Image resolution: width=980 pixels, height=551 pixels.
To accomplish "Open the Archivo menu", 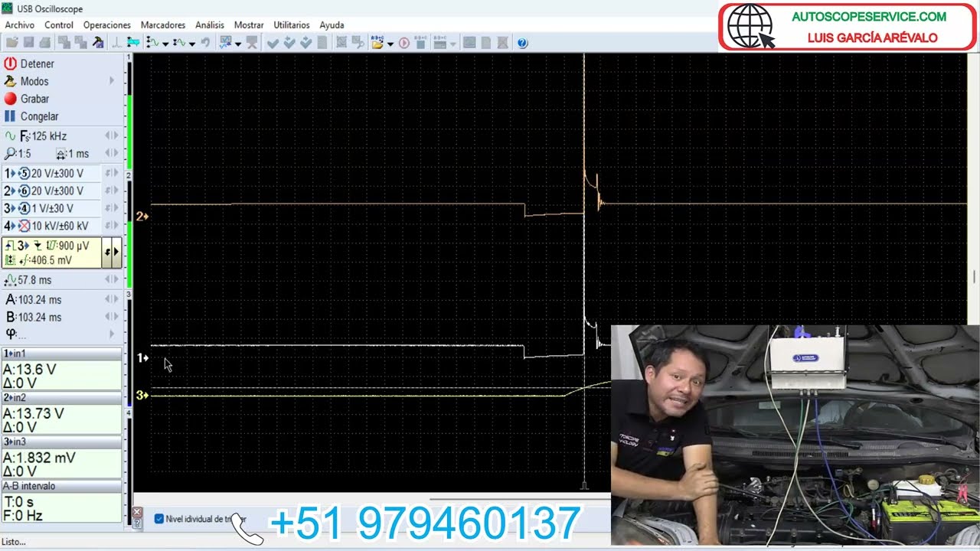I will coord(19,25).
